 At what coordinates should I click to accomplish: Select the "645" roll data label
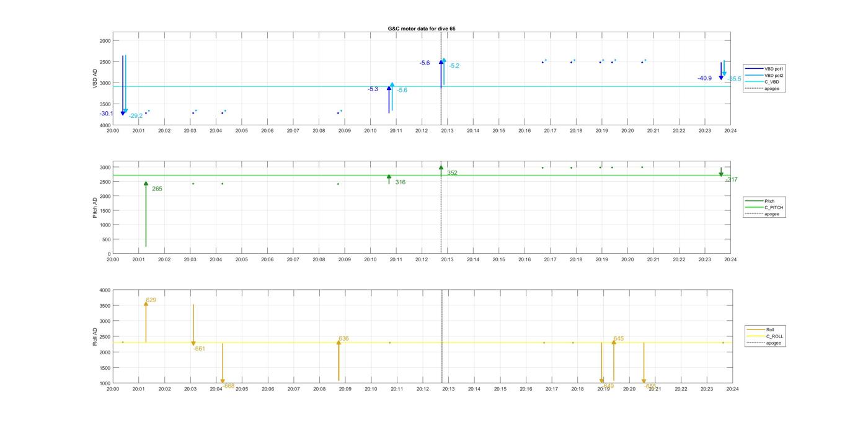click(x=618, y=339)
